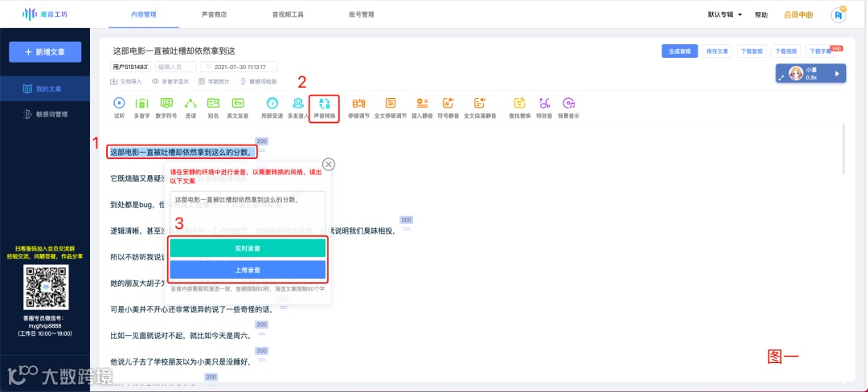This screenshot has height=392, width=868.
Task: Click the 下载视频 button
Action: click(x=787, y=51)
